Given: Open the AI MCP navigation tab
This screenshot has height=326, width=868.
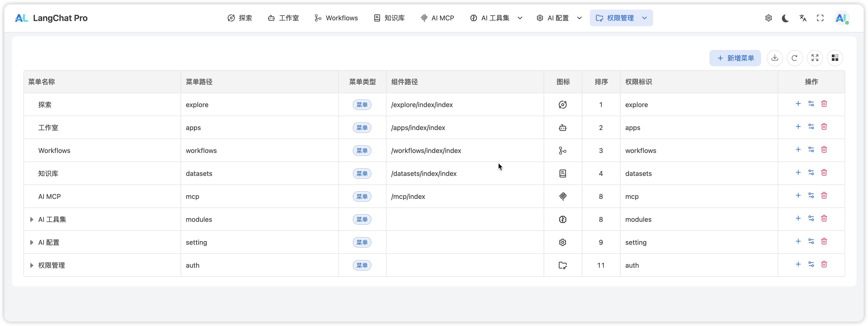Looking at the screenshot, I should point(437,18).
